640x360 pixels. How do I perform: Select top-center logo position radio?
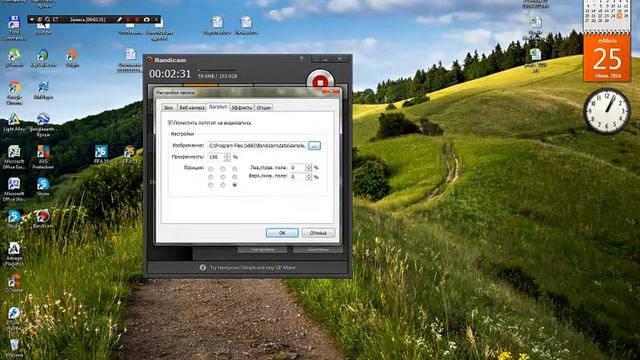[223, 169]
